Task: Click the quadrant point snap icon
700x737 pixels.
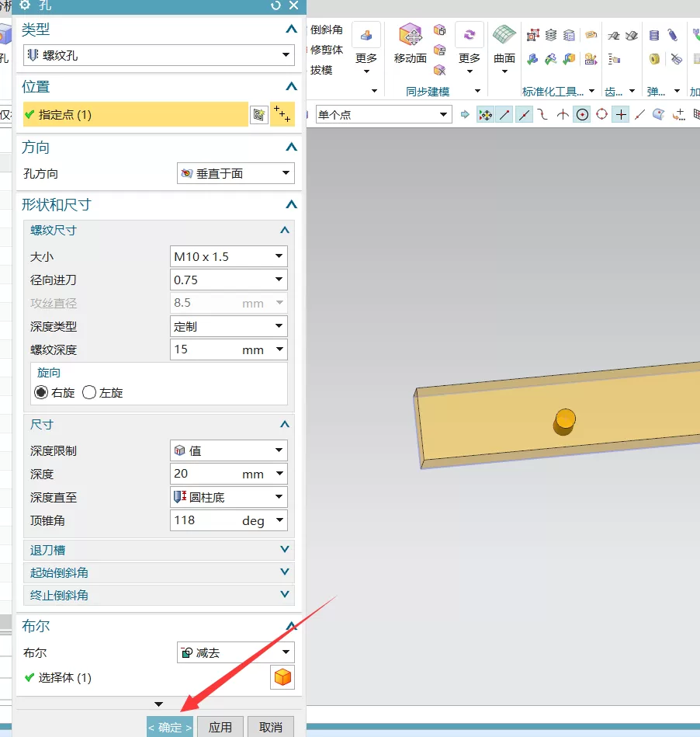Action: pyautogui.click(x=601, y=114)
